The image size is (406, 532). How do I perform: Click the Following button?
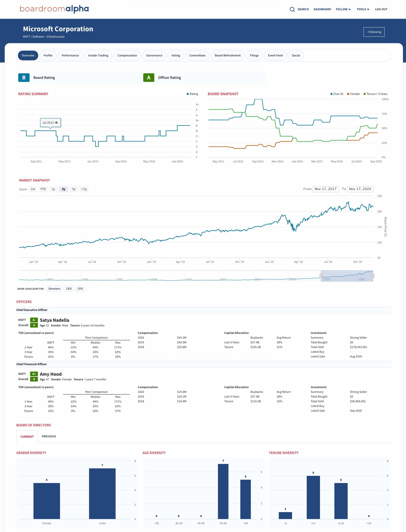coord(374,32)
